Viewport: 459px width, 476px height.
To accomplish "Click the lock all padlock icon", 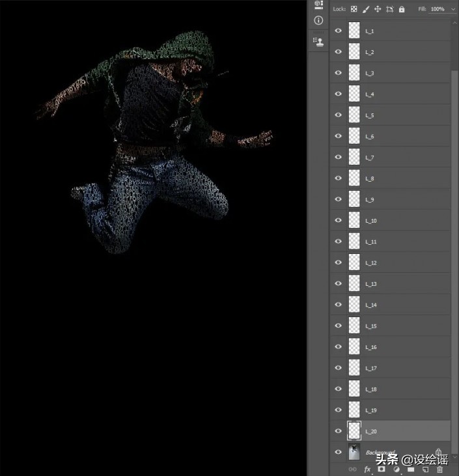I will coord(402,9).
